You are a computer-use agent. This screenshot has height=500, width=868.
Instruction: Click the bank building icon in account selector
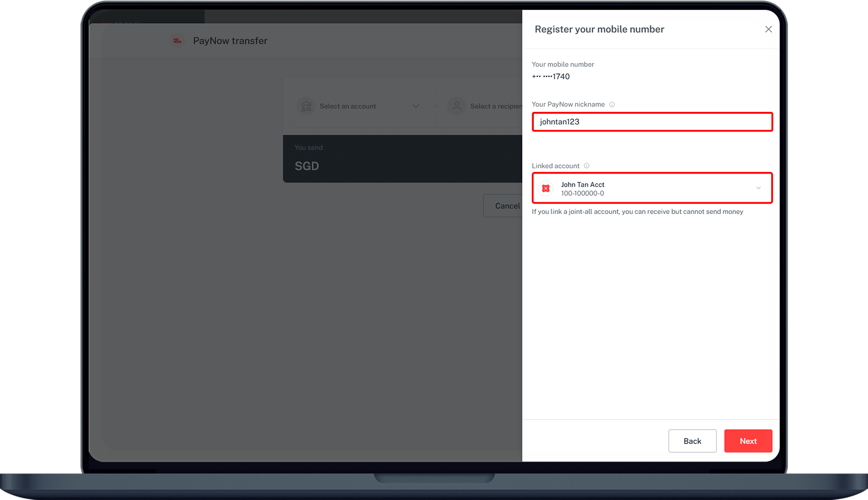coord(306,106)
